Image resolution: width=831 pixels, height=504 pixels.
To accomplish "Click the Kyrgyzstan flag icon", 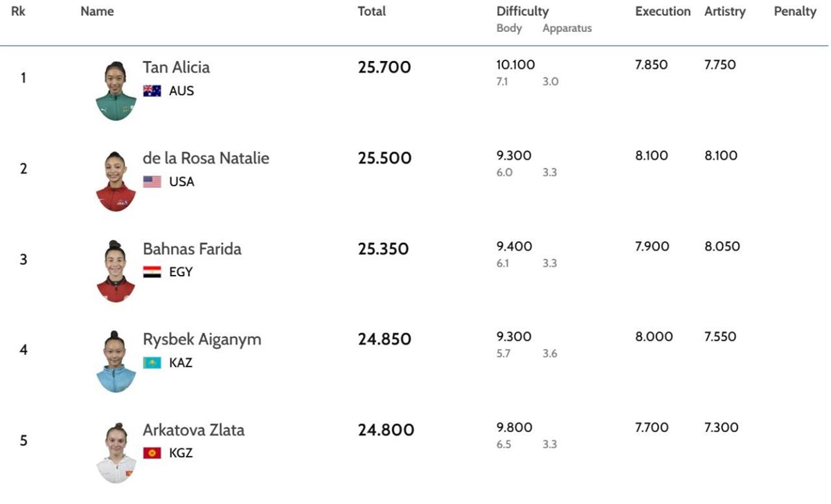I will click(x=152, y=453).
